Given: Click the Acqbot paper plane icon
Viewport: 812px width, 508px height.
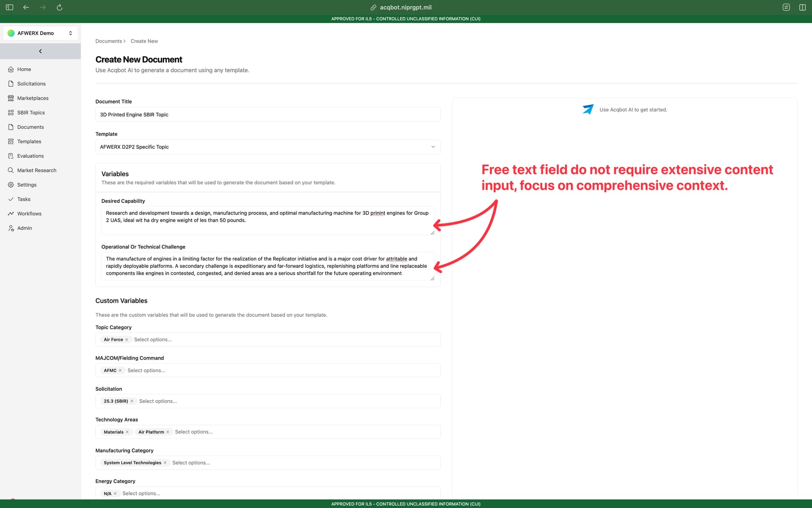Looking at the screenshot, I should (588, 110).
